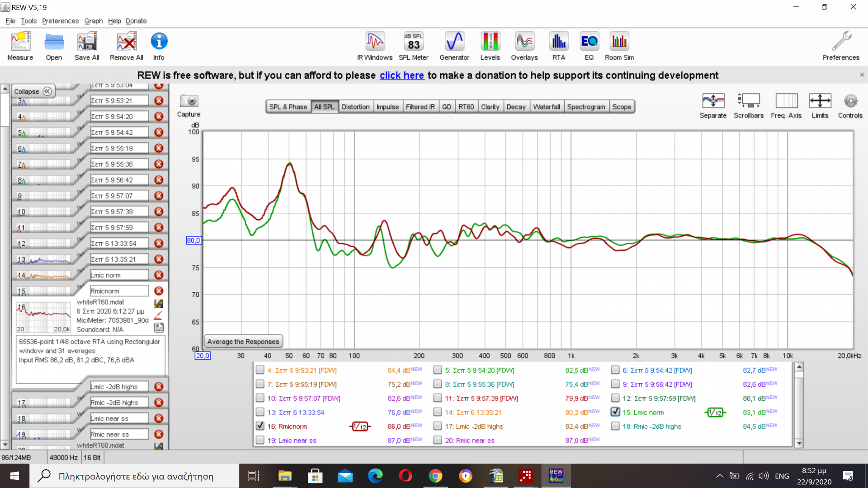The image size is (868, 488).
Task: Click the Capture camera icon
Action: coord(189,101)
